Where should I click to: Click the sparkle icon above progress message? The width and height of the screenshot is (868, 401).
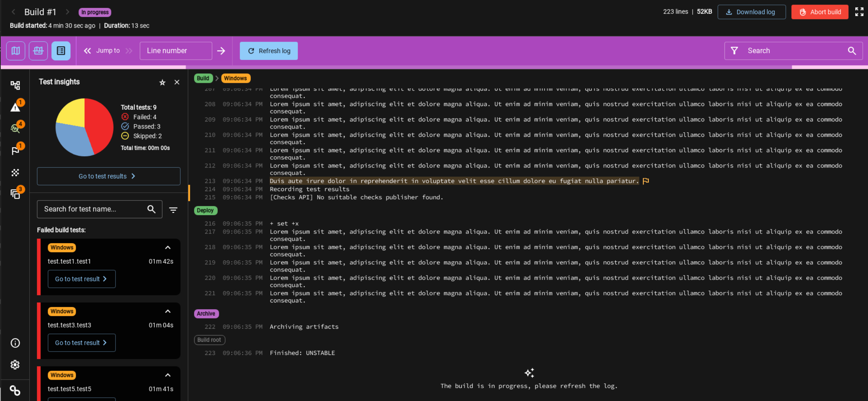(529, 373)
